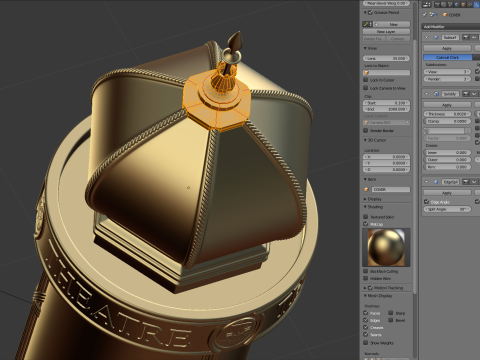480x360 pixels.
Task: Uncheck Creases overlay checkbox
Action: [366, 327]
